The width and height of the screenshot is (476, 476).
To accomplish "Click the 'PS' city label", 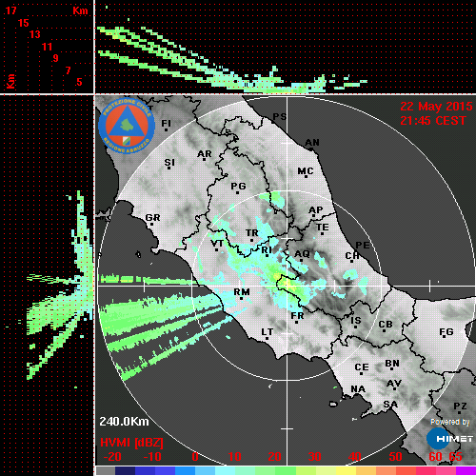I will (x=280, y=117).
